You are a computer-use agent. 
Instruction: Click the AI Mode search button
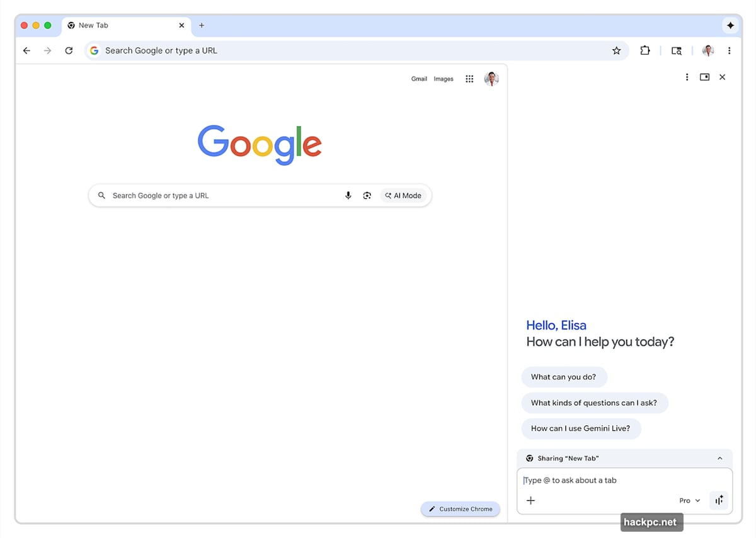[403, 195]
